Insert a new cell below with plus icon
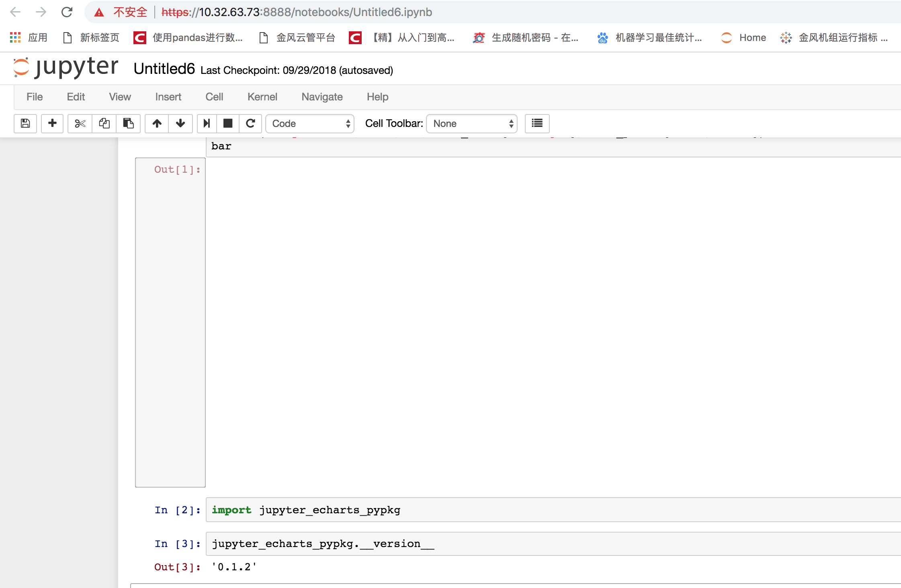This screenshot has width=901, height=588. pos(52,124)
